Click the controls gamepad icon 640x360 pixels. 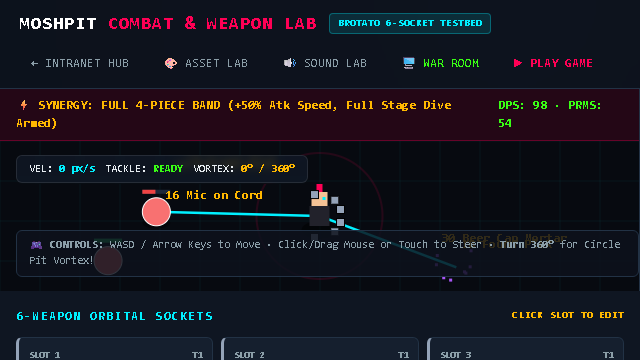[x=36, y=245]
